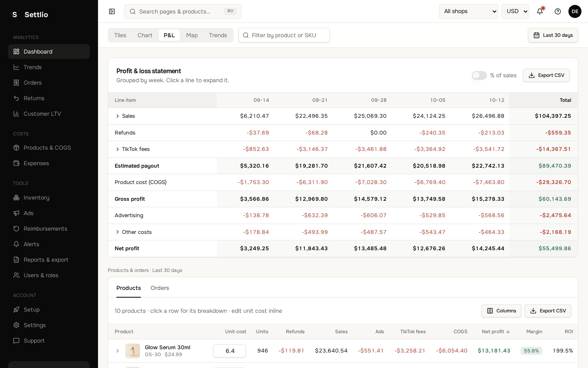Click the 10-12 week column header

[x=497, y=100]
